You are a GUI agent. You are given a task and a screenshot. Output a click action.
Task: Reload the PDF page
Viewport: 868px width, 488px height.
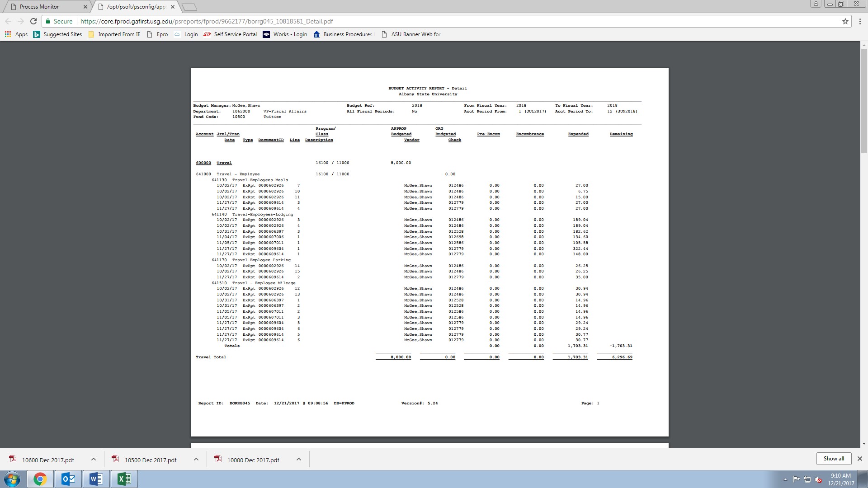[x=33, y=21]
